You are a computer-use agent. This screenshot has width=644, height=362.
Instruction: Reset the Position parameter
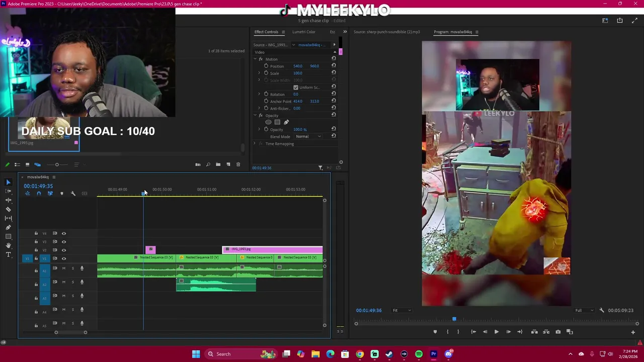334,66
